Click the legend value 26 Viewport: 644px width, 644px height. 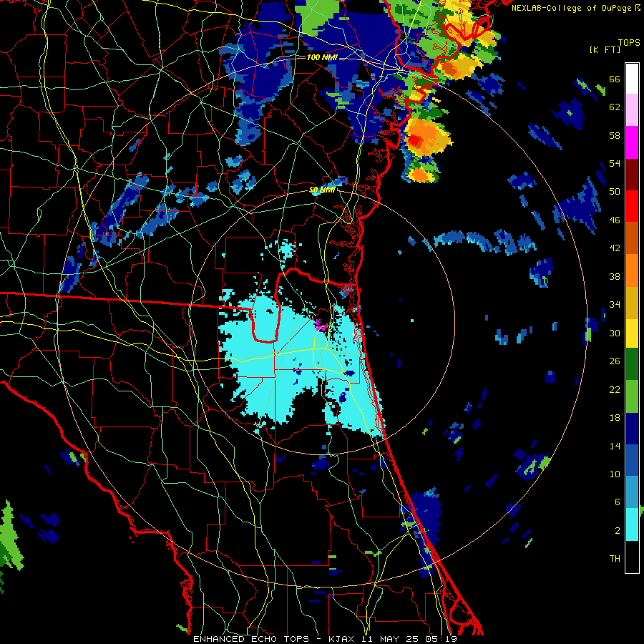[615, 361]
